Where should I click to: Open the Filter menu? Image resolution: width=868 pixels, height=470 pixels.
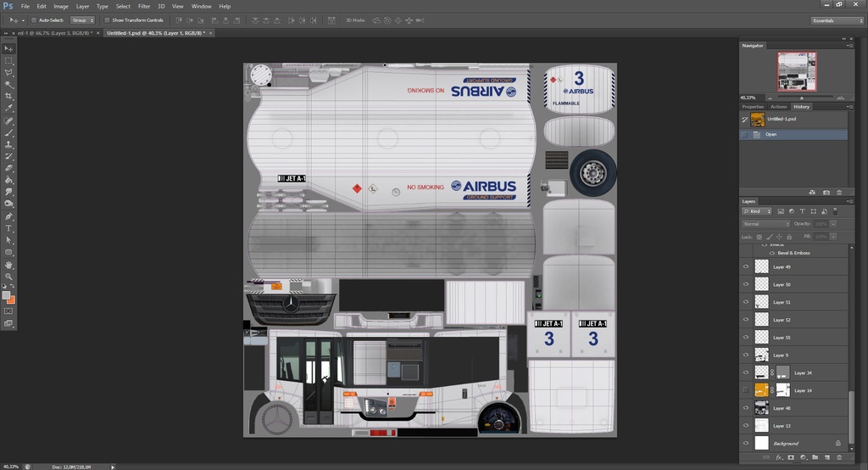pos(144,6)
